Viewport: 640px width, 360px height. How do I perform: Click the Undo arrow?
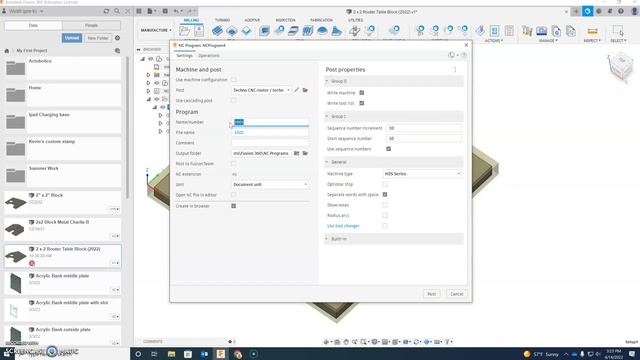coord(176,11)
